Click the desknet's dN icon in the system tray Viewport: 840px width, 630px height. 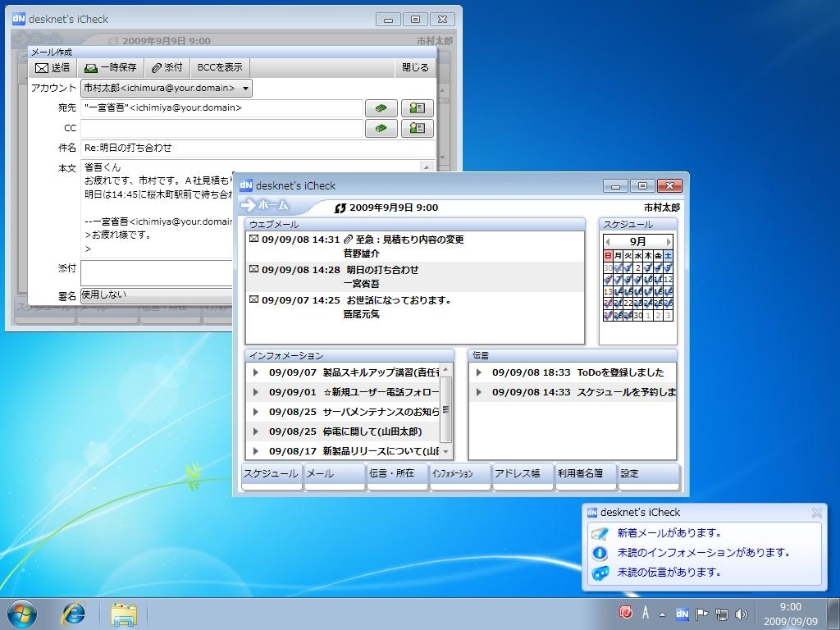[x=682, y=613]
